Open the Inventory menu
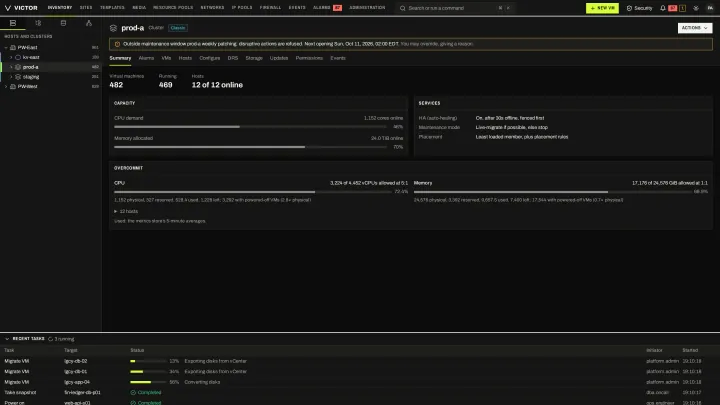The image size is (720, 405). (60, 8)
